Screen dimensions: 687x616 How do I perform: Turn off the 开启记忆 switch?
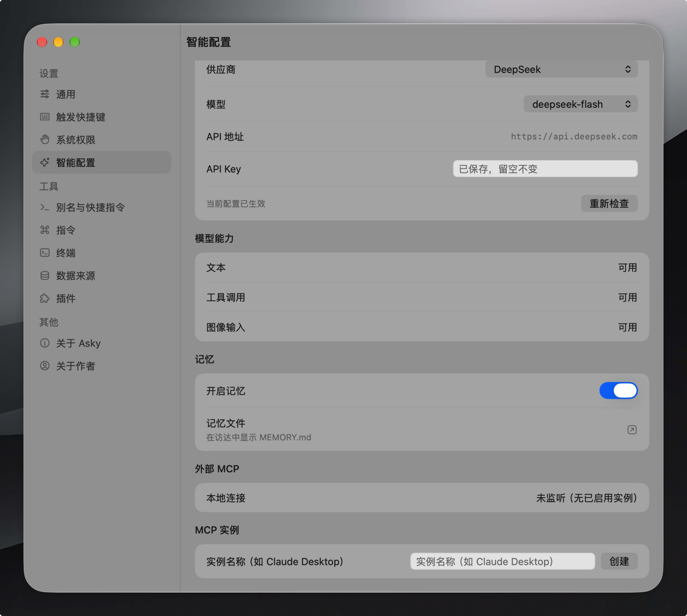[x=618, y=391]
